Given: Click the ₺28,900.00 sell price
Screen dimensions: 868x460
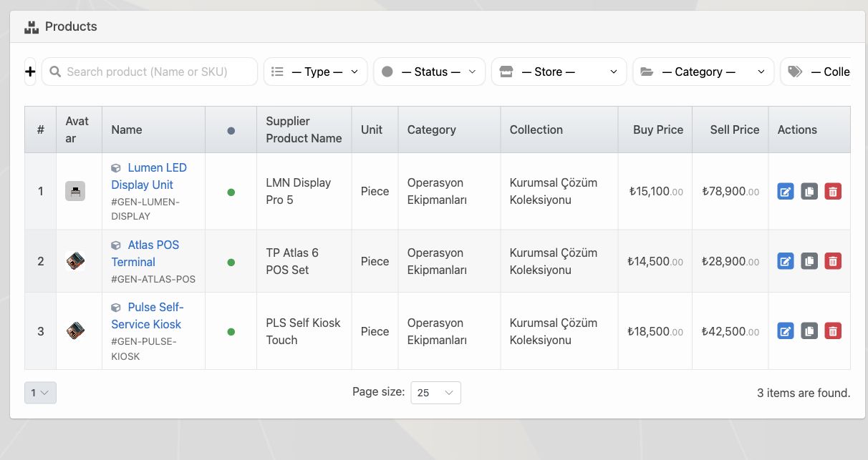Looking at the screenshot, I should coord(730,261).
